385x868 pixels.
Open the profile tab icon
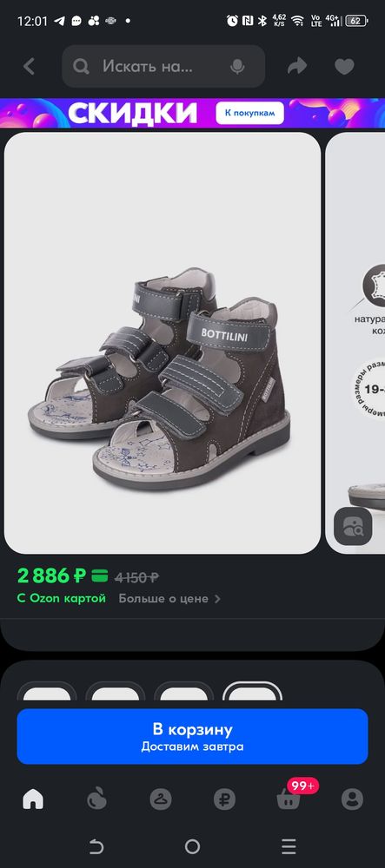coord(352,799)
